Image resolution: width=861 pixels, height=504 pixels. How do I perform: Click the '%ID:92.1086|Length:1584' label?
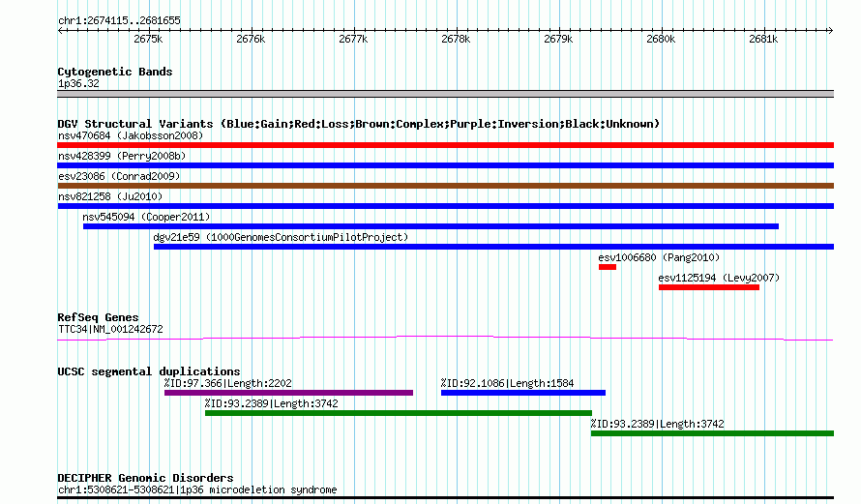[507, 383]
